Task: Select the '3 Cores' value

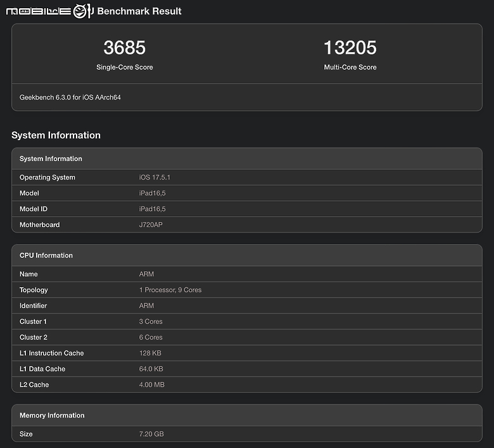Action: coord(151,321)
